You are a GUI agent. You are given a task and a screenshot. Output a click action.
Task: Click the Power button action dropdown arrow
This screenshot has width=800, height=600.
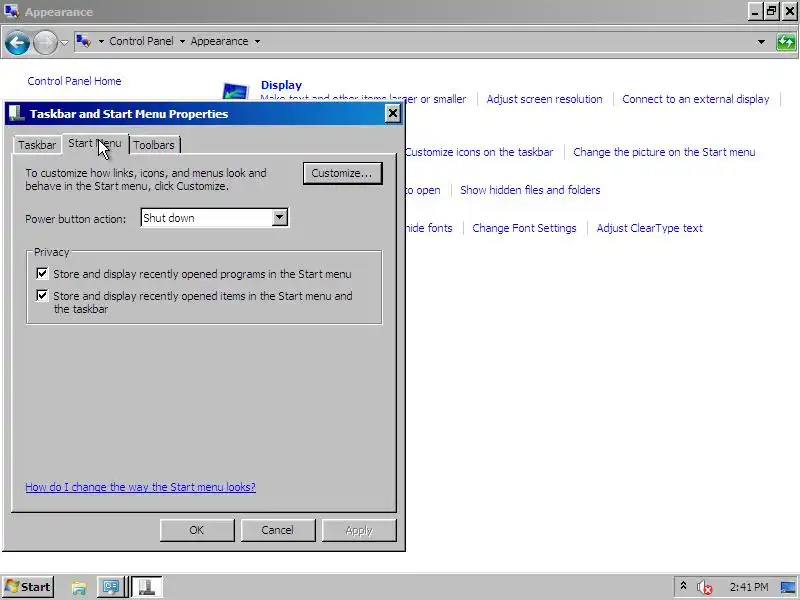(279, 218)
